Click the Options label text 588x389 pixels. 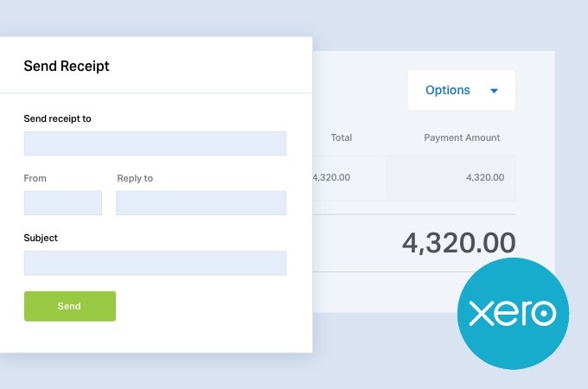tap(447, 90)
